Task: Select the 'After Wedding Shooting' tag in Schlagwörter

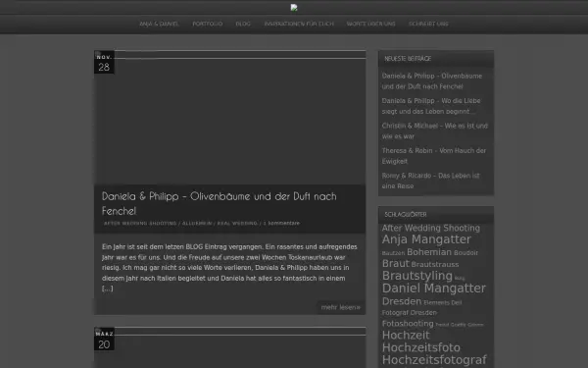Action: click(x=431, y=228)
